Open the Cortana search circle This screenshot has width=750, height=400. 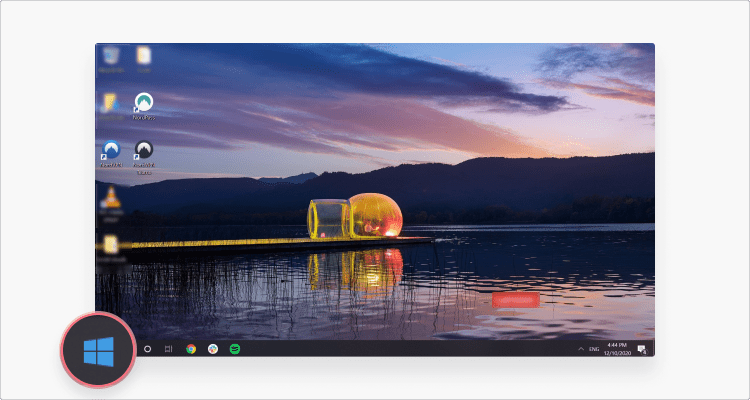point(147,349)
